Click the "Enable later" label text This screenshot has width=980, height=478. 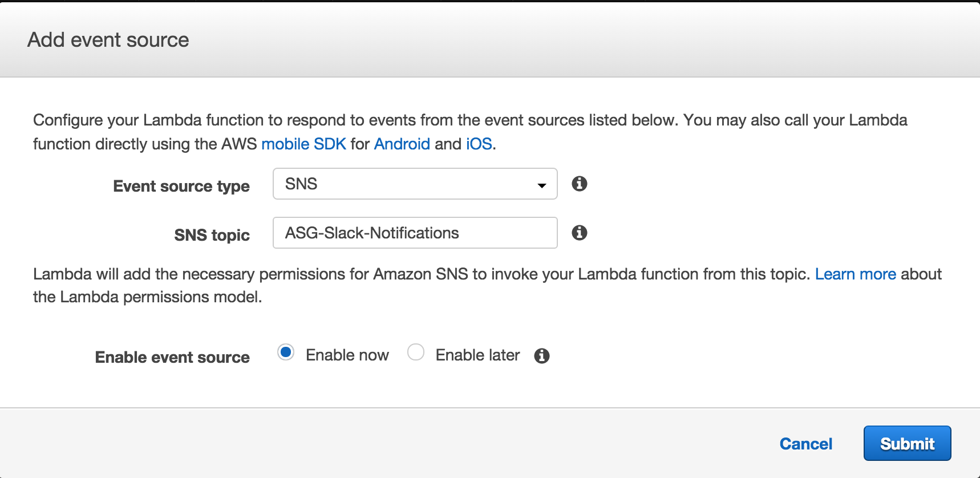click(477, 355)
